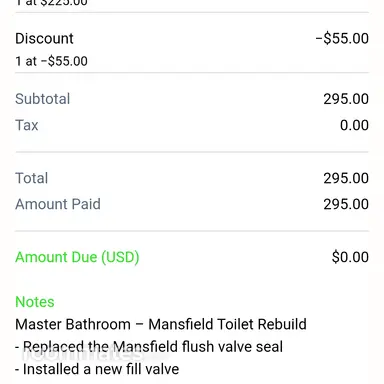Click the green Notes heading
The image size is (384, 384).
click(x=35, y=302)
